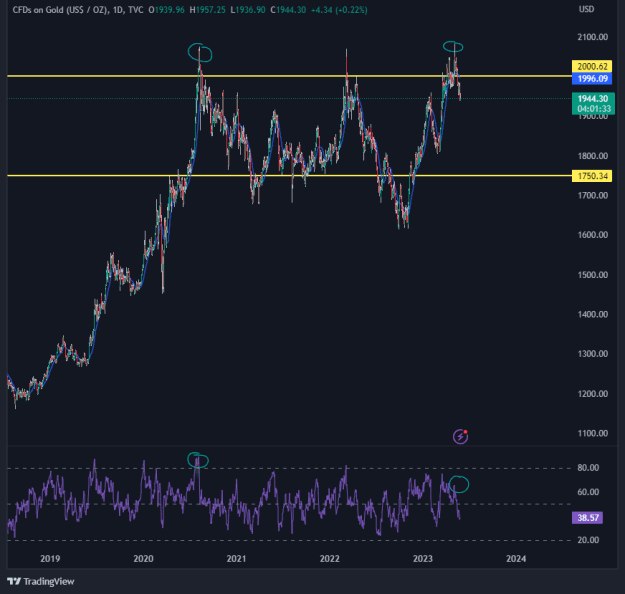The height and width of the screenshot is (594, 625).
Task: Click the yellow 1750.34 price label
Action: click(592, 176)
